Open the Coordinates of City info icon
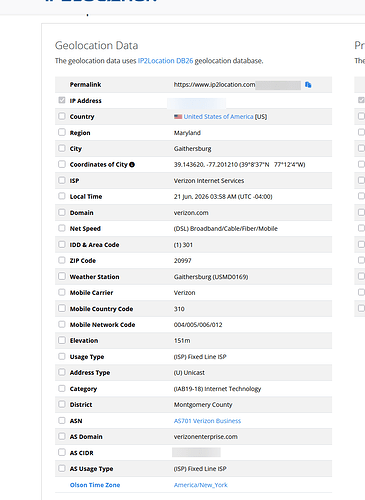Image resolution: width=365 pixels, height=500 pixels. tap(132, 165)
